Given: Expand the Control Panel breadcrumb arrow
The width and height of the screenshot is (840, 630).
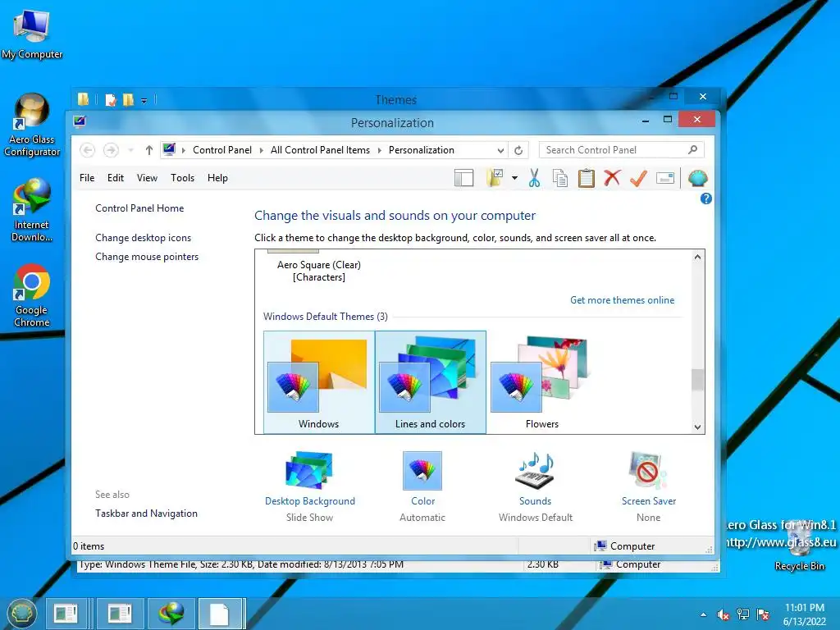Looking at the screenshot, I should tap(262, 151).
